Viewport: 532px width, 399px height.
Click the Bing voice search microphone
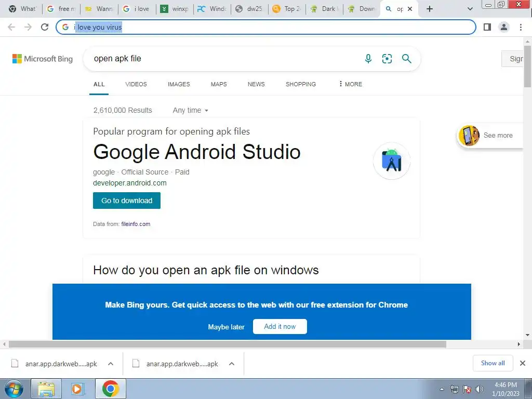(368, 59)
